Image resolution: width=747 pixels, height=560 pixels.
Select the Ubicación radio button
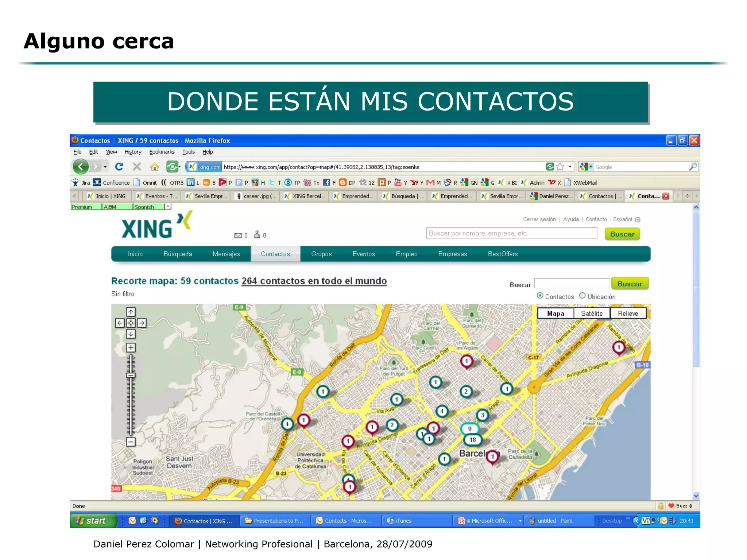[x=582, y=296]
